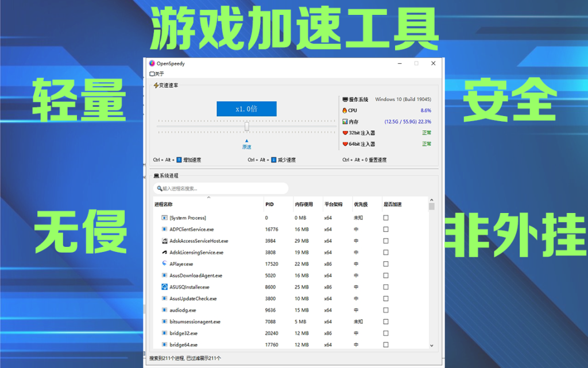This screenshot has height=368, width=588.
Task: Click the memory chart icon beside 内存
Action: pos(345,122)
